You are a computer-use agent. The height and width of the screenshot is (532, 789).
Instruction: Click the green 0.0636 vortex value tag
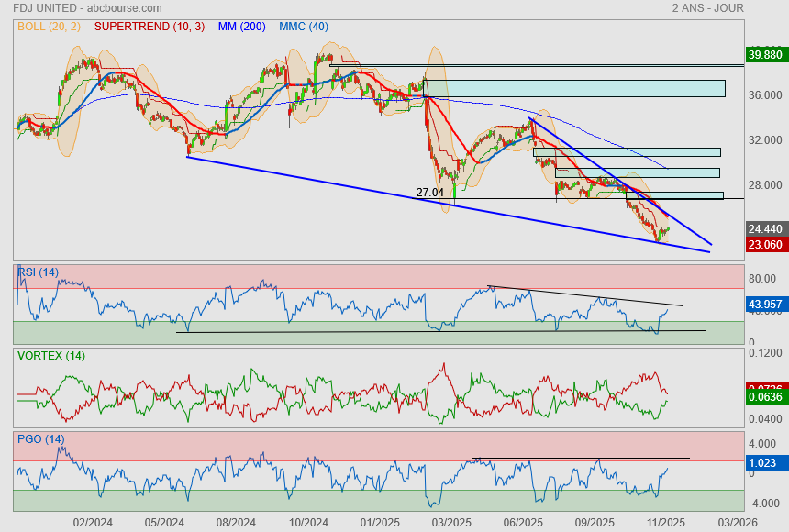point(765,397)
